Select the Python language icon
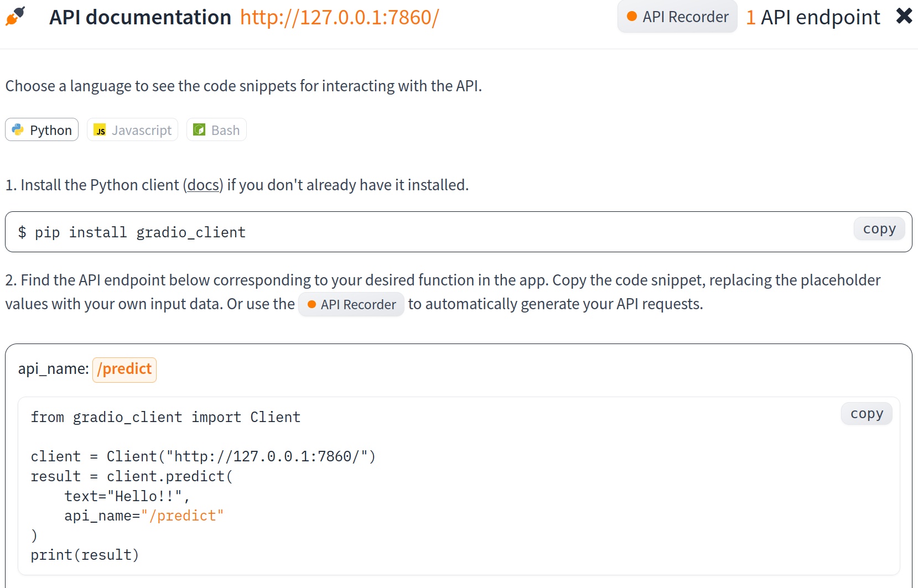This screenshot has height=588, width=918. 18,129
